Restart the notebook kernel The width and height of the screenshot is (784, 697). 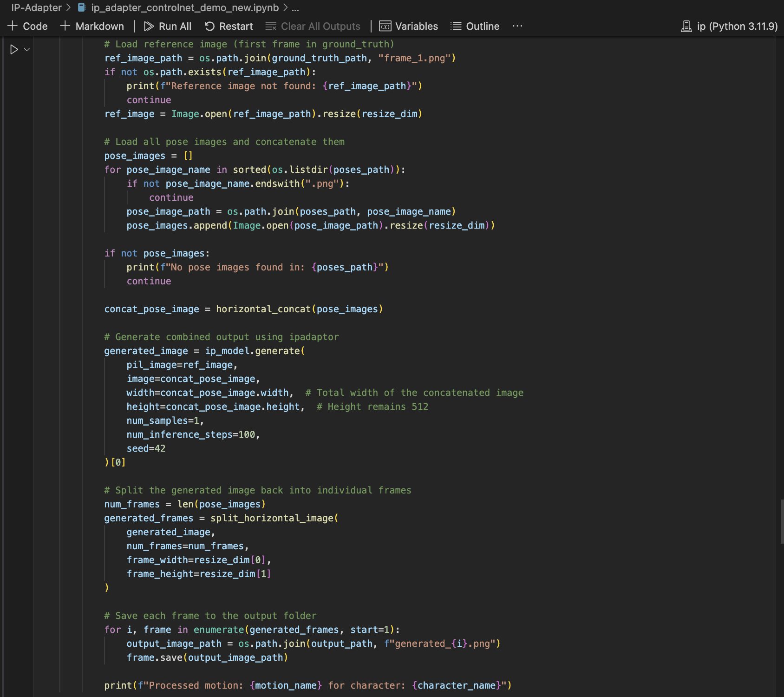[229, 26]
